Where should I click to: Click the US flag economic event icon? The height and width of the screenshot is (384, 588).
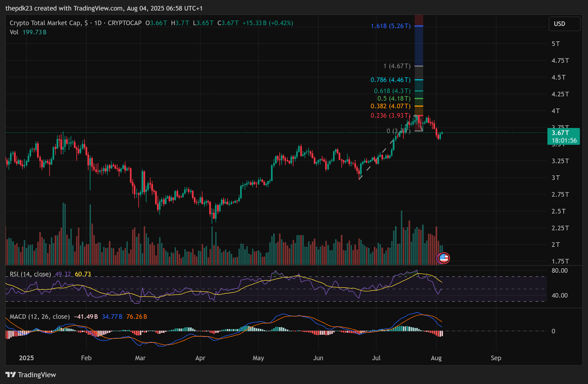click(x=444, y=258)
